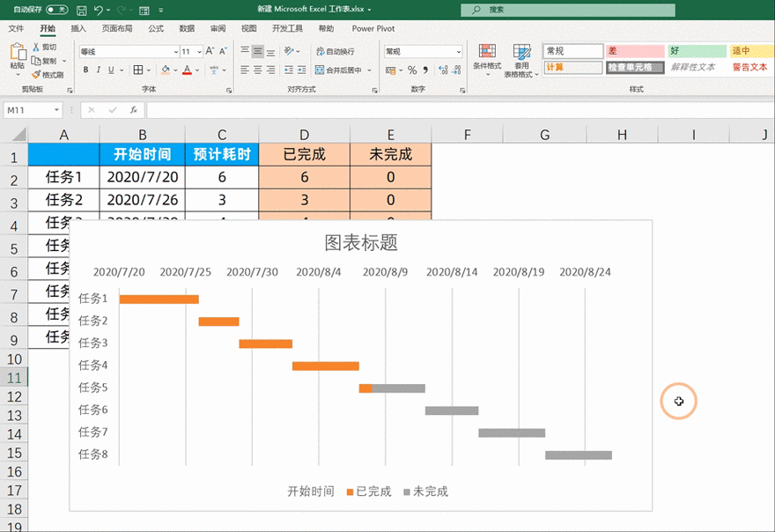Open the 插入 (Insert) ribbon tab
The width and height of the screenshot is (775, 532).
coord(78,28)
